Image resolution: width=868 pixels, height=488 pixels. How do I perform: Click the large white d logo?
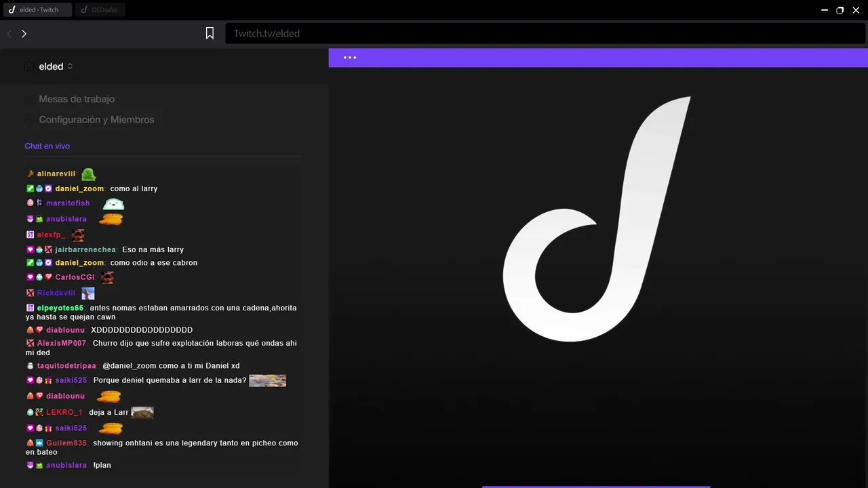(x=597, y=219)
